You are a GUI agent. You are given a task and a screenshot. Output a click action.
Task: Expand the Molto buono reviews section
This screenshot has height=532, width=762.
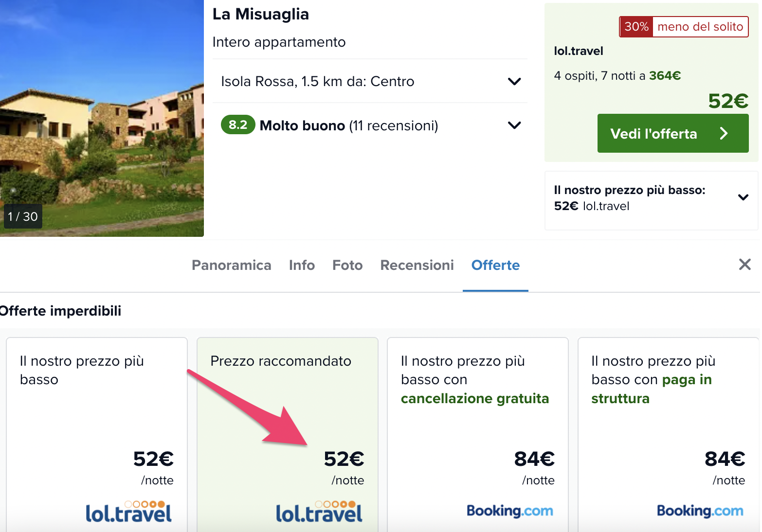click(514, 125)
